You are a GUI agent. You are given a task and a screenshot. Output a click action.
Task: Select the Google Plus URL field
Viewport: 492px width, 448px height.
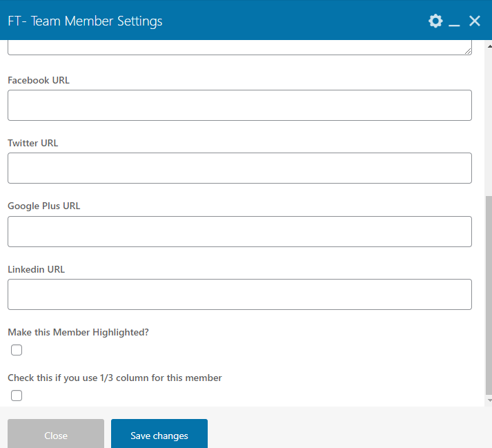point(239,231)
